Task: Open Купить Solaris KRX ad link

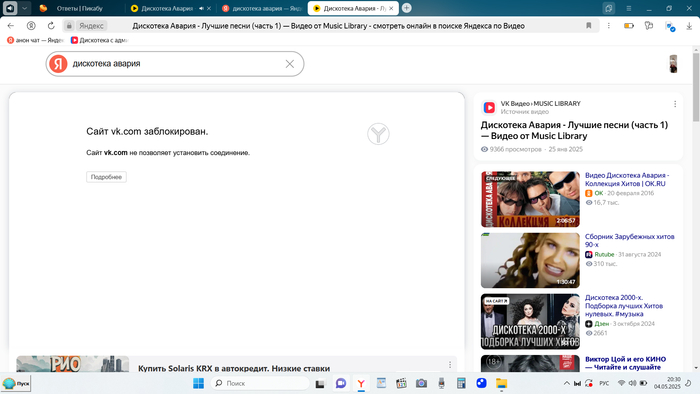Action: click(x=234, y=368)
